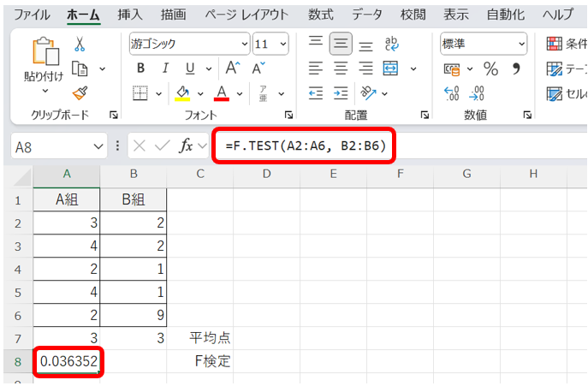This screenshot has height=386, width=588.
Task: Open the number format dropdown 標準
Action: (521, 44)
